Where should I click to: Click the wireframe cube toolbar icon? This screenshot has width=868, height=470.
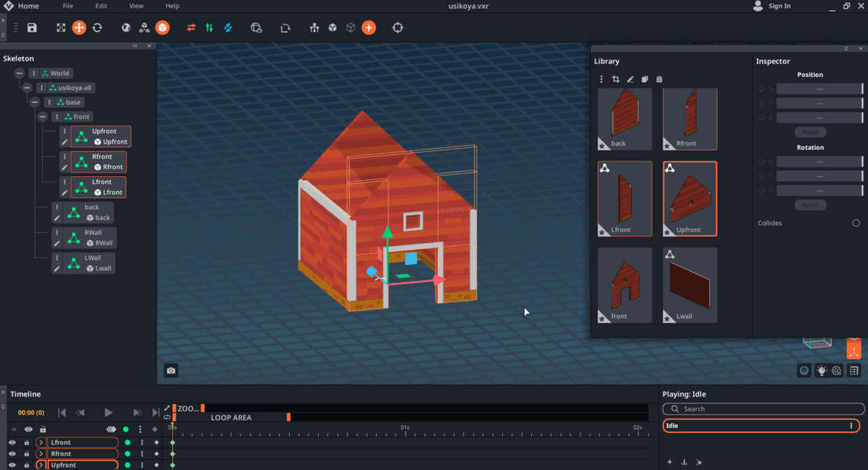350,27
